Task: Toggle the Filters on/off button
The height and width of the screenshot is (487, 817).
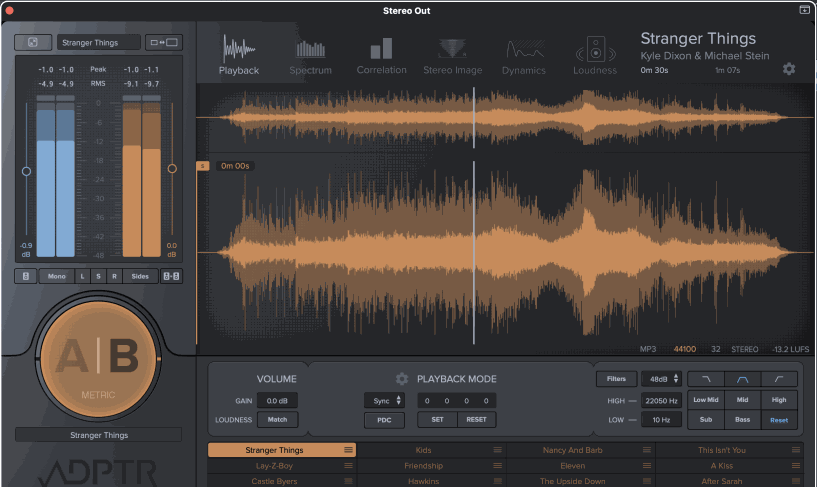Action: coord(616,379)
